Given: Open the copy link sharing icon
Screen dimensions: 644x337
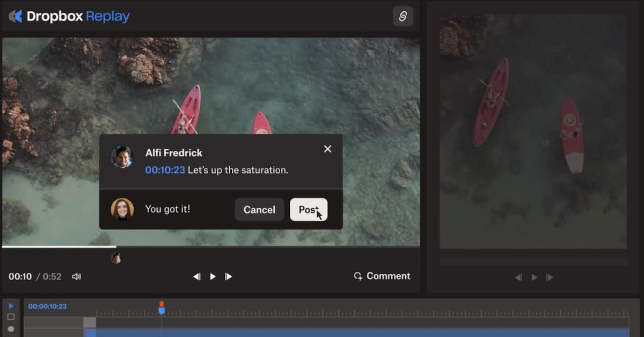Looking at the screenshot, I should click(403, 16).
